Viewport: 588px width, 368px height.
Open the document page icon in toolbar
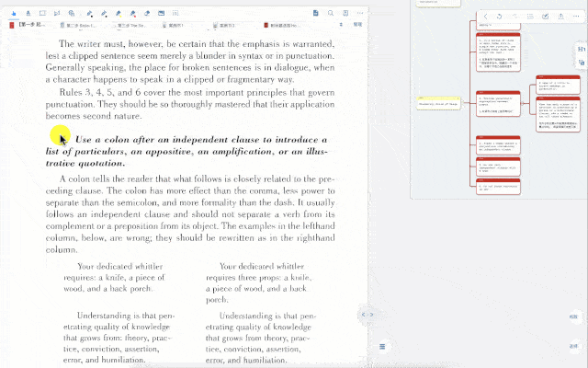pyautogui.click(x=316, y=13)
